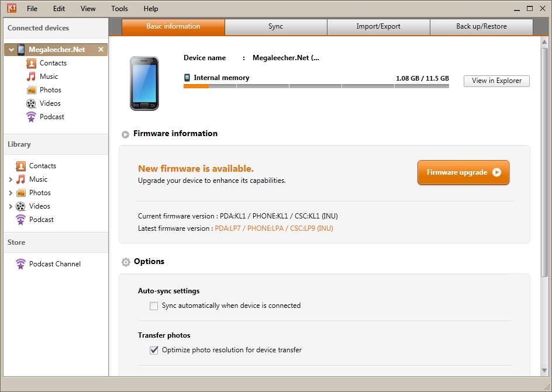Click the Library Music note icon
The width and height of the screenshot is (552, 392).
point(21,179)
